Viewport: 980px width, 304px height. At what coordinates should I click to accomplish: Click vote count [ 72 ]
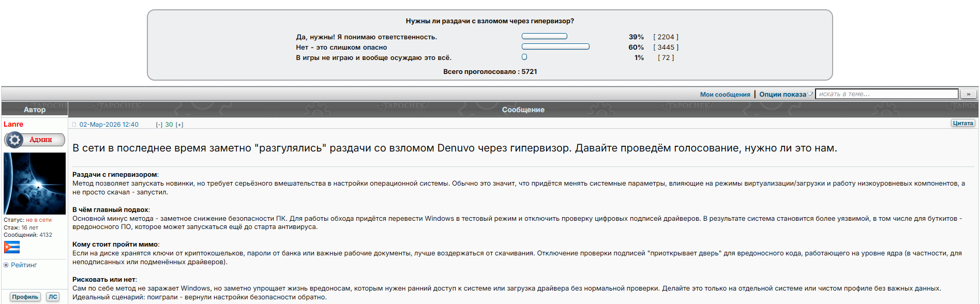click(666, 57)
